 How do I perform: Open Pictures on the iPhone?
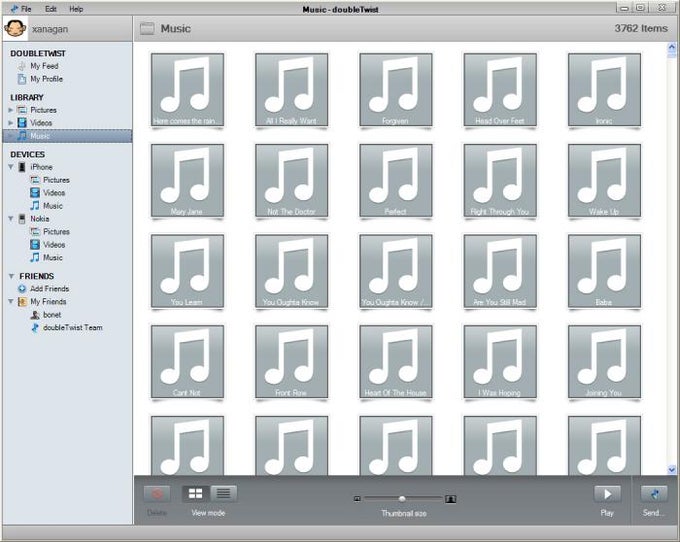pos(56,180)
